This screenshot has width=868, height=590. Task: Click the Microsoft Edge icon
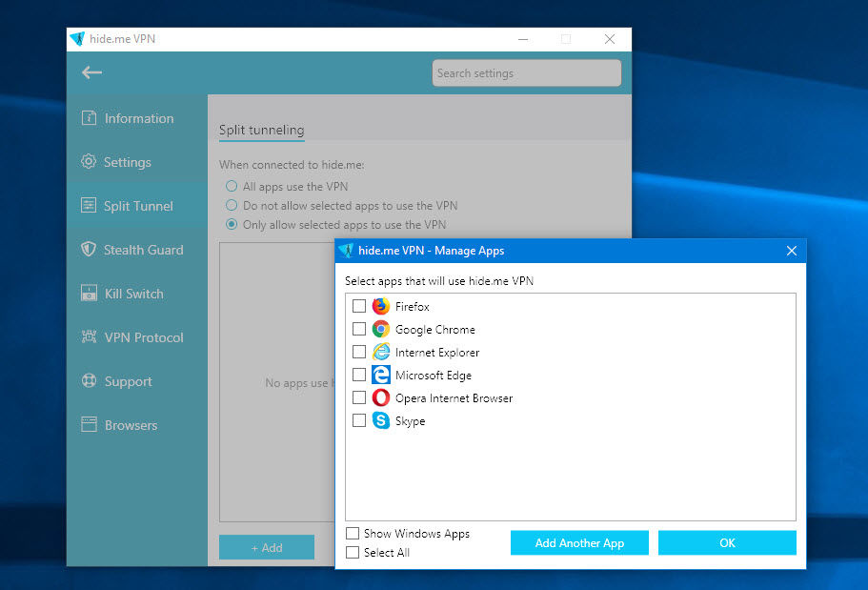381,375
